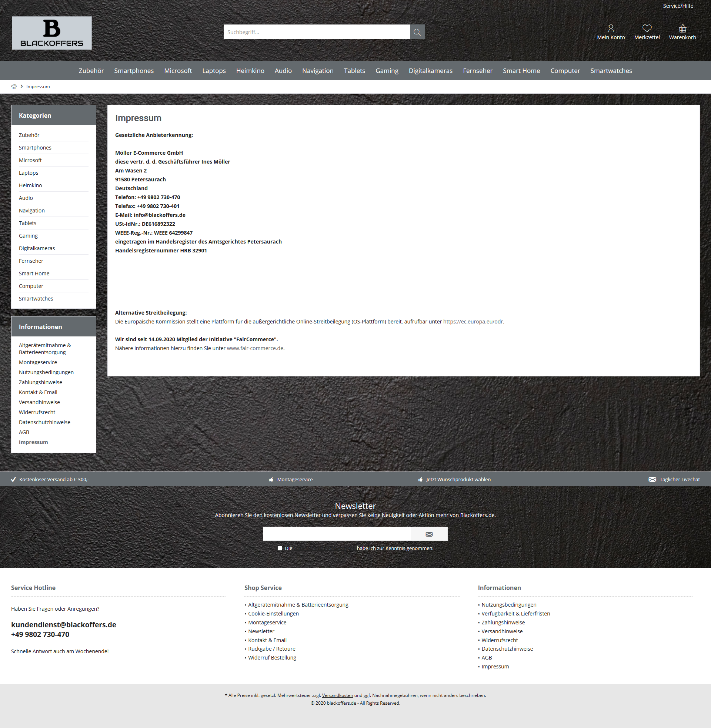Open Altgerätemitnahme & Batterieentsorgung sidebar link
The height and width of the screenshot is (728, 711).
click(x=45, y=349)
